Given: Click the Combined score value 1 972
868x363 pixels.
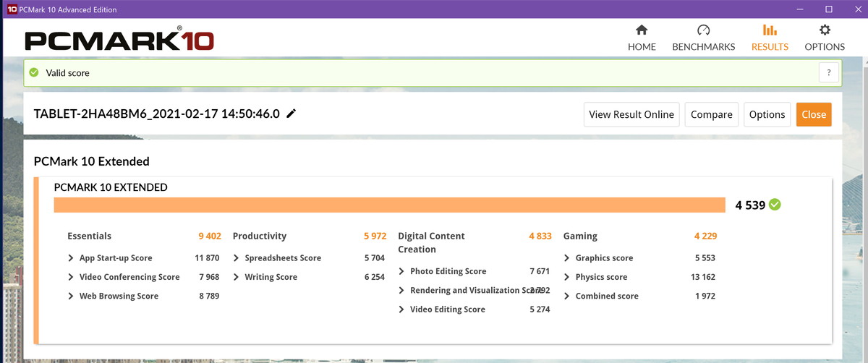Looking at the screenshot, I should (705, 296).
